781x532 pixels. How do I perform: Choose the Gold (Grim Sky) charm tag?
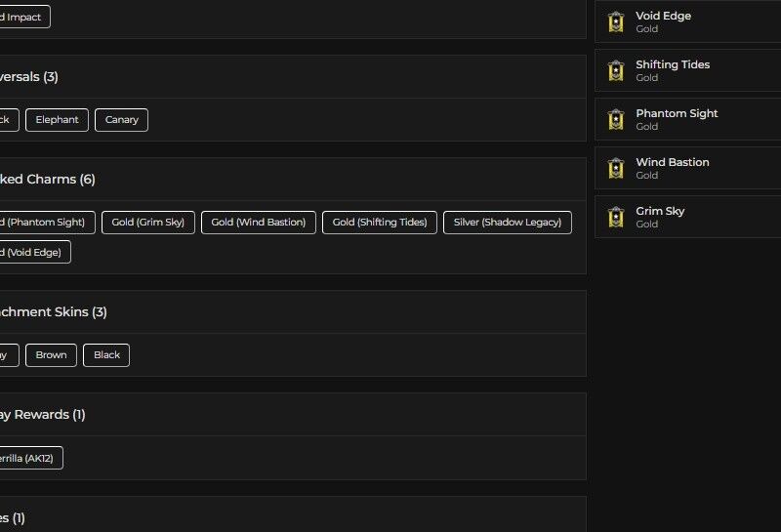tap(147, 223)
